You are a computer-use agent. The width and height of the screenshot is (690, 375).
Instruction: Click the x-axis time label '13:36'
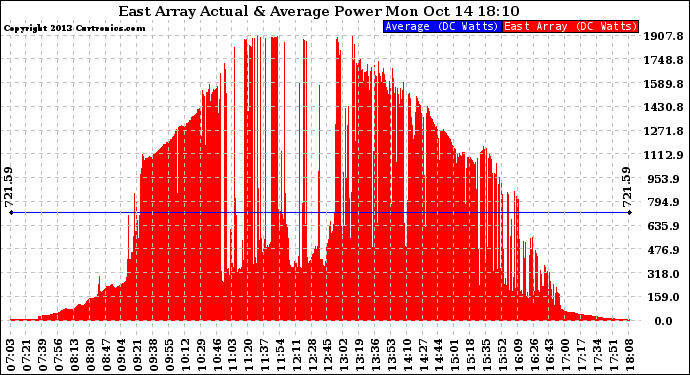pyautogui.click(x=375, y=355)
